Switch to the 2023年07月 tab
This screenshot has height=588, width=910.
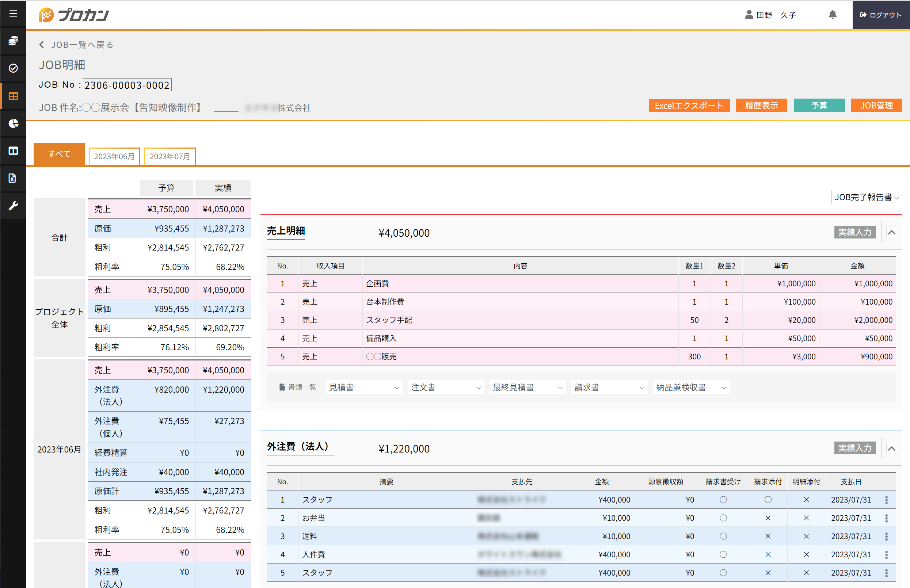point(170,156)
